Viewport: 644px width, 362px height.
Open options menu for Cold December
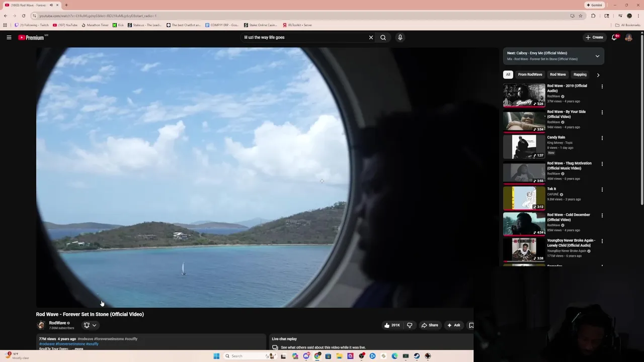tap(602, 216)
